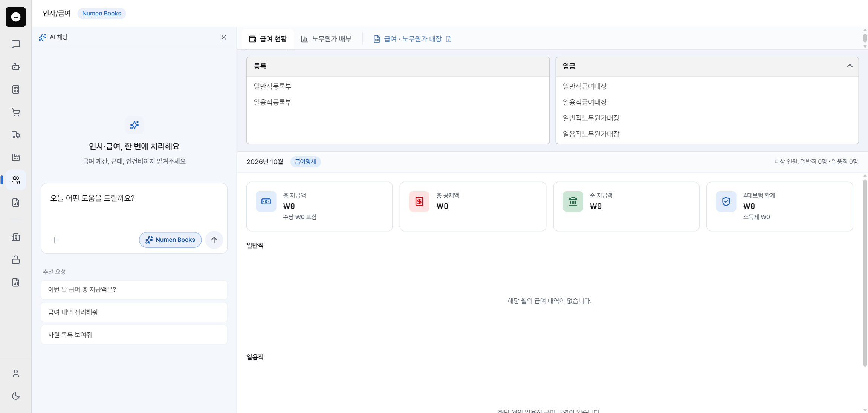Send message with the up arrow button
This screenshot has height=413, width=868.
tap(214, 240)
